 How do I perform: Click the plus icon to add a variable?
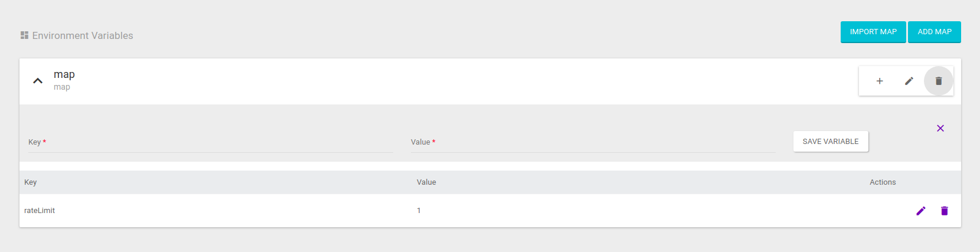[x=880, y=81]
